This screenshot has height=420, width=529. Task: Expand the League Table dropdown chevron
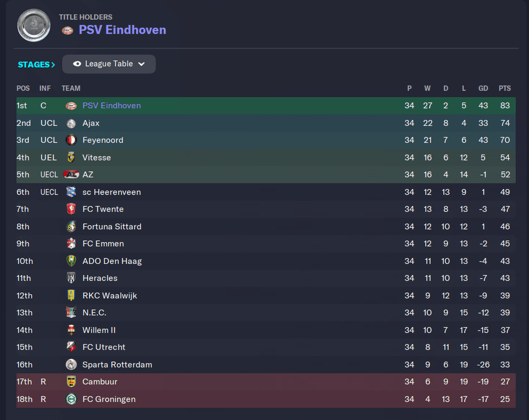tap(142, 64)
